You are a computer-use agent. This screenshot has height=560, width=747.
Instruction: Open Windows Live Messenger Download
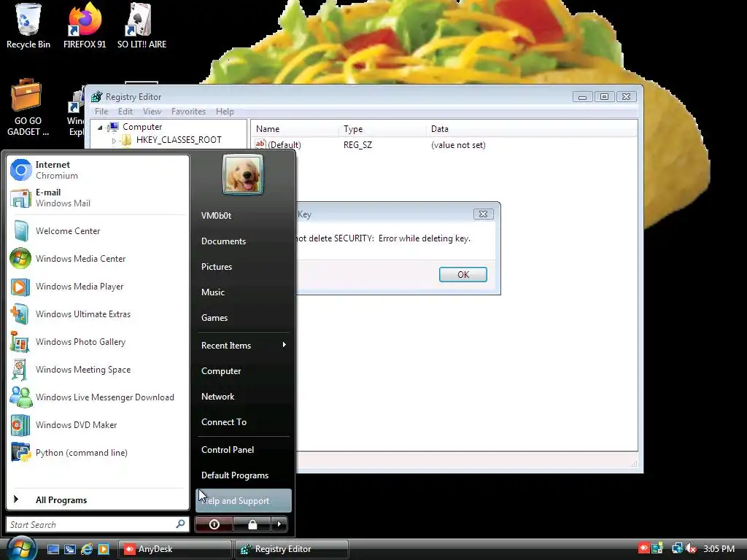tap(98, 397)
